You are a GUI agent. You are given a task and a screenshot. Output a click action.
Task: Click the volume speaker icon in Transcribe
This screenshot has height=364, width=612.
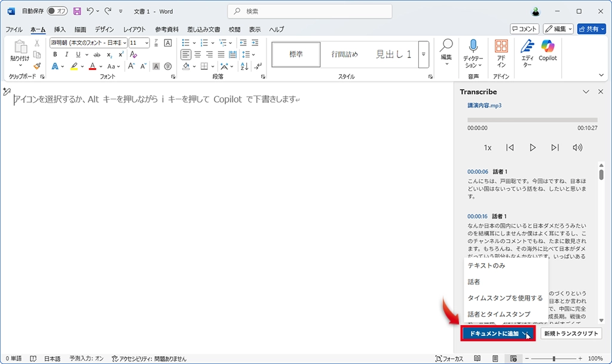pyautogui.click(x=577, y=148)
